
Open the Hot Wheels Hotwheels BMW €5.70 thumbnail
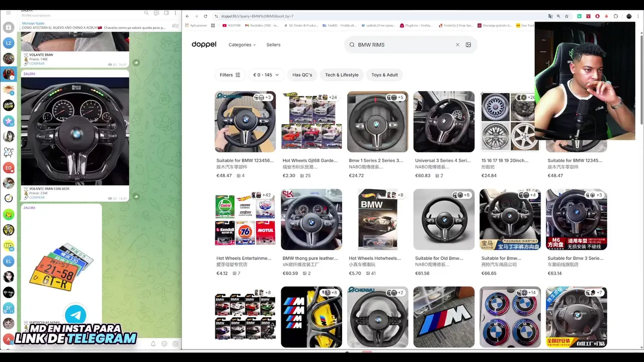click(377, 219)
